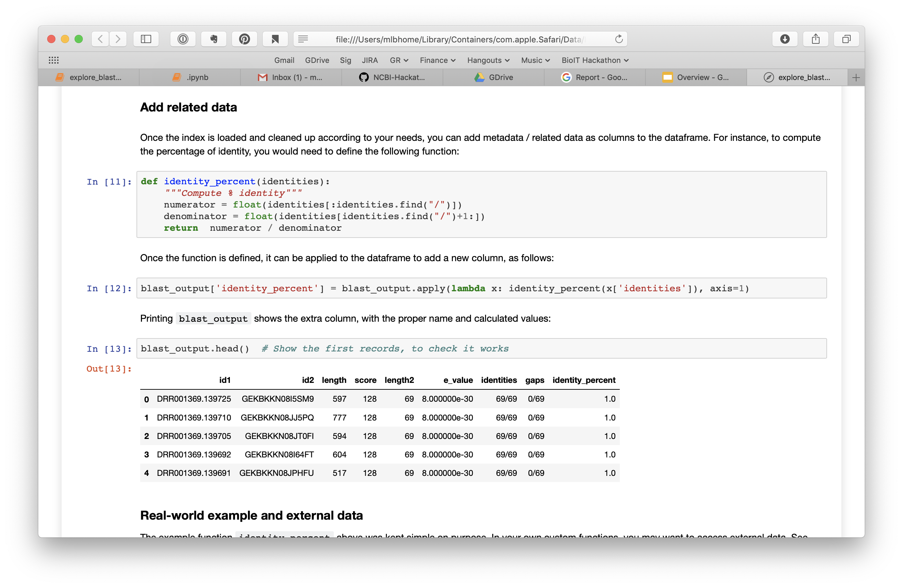This screenshot has height=588, width=903.
Task: Reload the page with refresh icon
Action: point(619,39)
